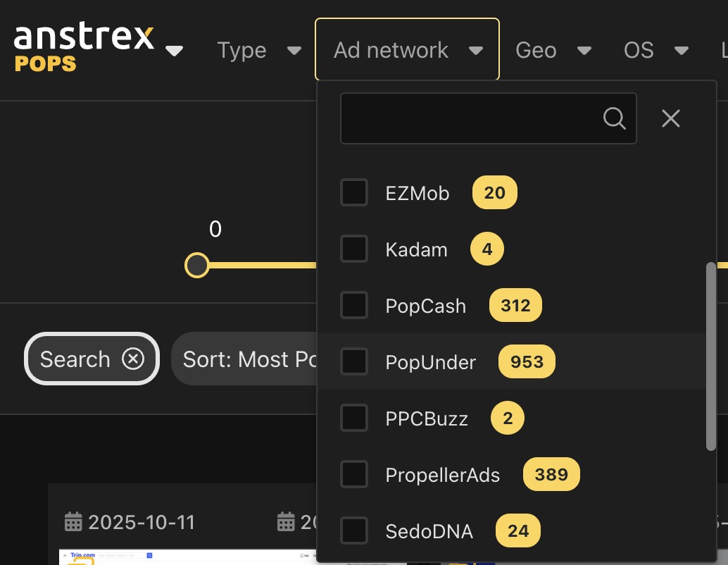Click the Kadam label
Screen dimensions: 728x565
coord(417,249)
